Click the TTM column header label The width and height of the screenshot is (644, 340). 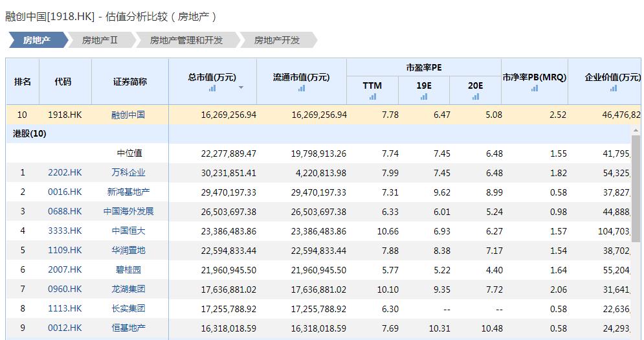pyautogui.click(x=372, y=85)
